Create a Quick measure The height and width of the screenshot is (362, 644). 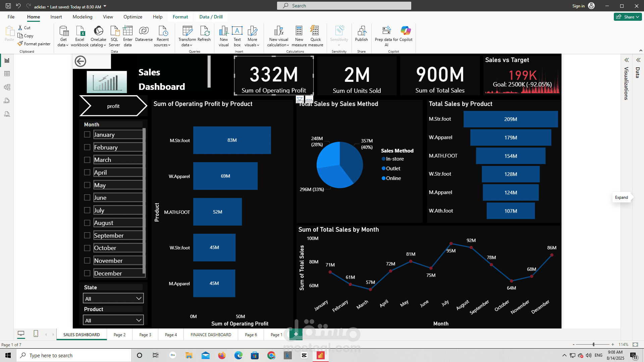[x=316, y=36]
